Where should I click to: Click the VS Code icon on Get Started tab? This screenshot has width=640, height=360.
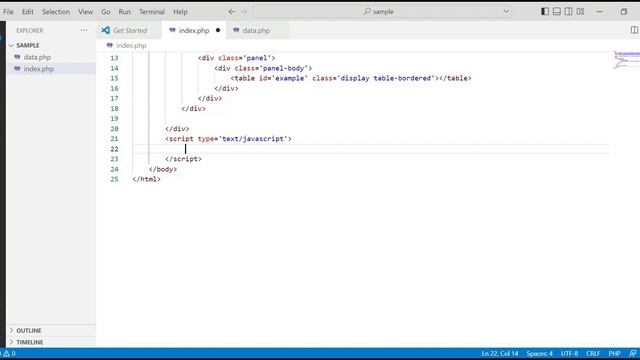pos(106,30)
